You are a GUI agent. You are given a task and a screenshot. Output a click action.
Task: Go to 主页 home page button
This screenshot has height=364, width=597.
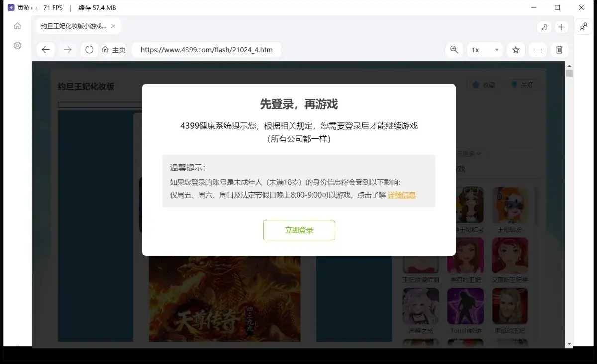(x=114, y=50)
